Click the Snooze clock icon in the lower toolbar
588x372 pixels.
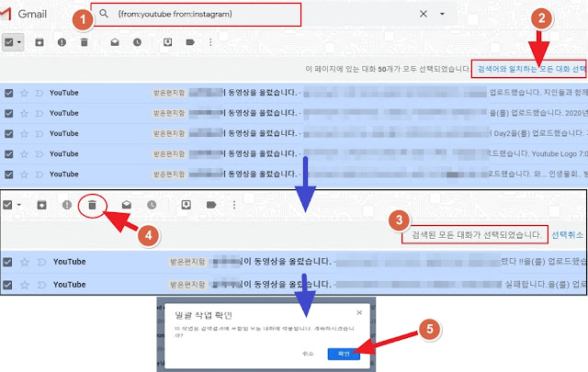(152, 205)
